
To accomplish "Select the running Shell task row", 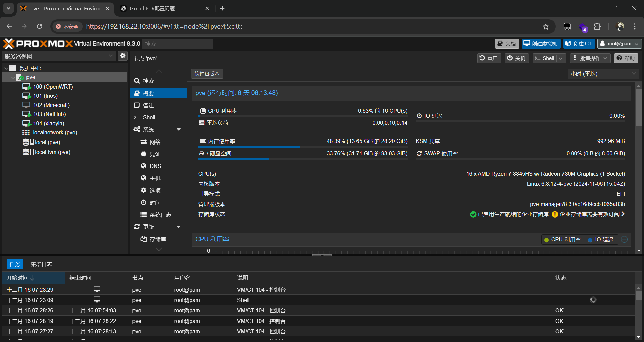I will click(x=319, y=300).
